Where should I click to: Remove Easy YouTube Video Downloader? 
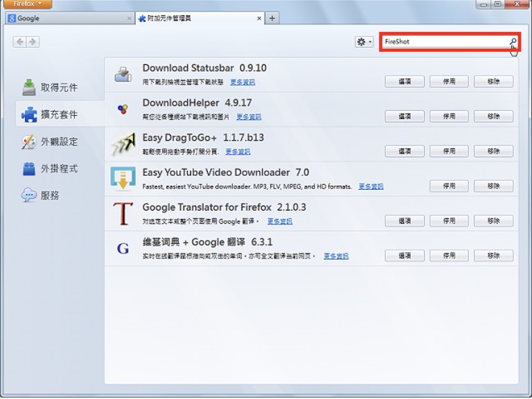[x=493, y=186]
